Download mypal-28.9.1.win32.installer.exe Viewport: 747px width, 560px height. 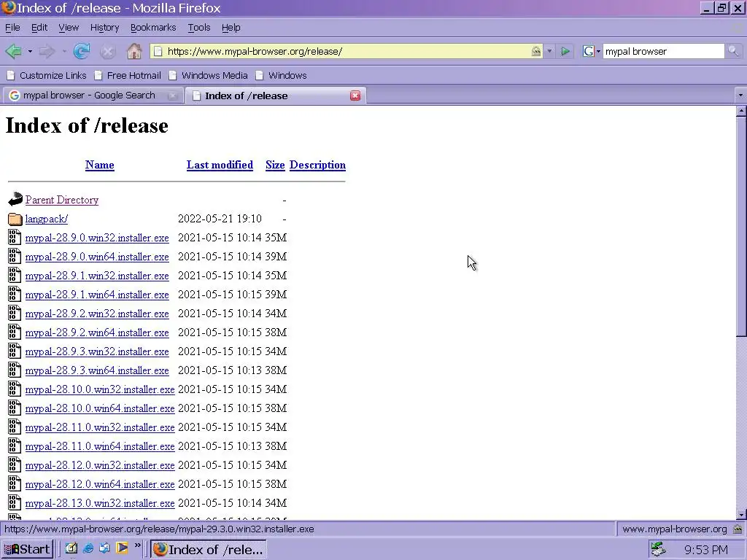[97, 276]
